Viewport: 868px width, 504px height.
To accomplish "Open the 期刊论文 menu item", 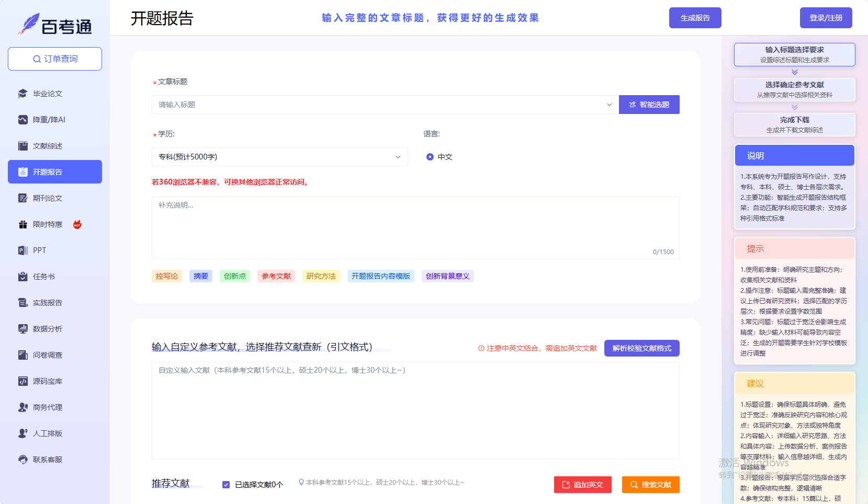I will [x=48, y=198].
